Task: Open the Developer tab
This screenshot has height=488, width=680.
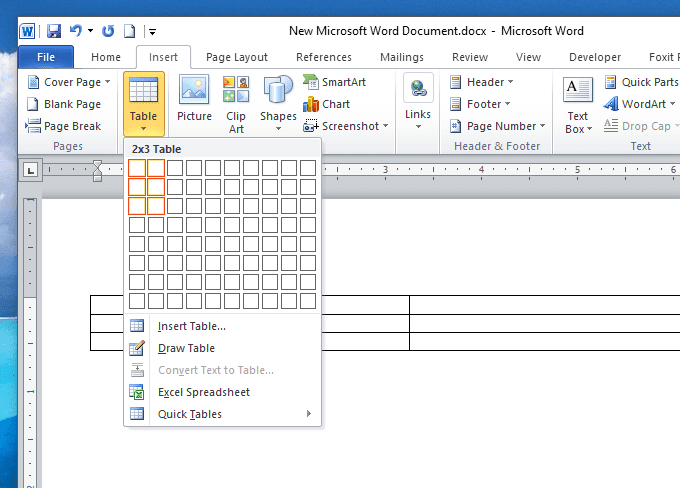Action: [x=595, y=57]
